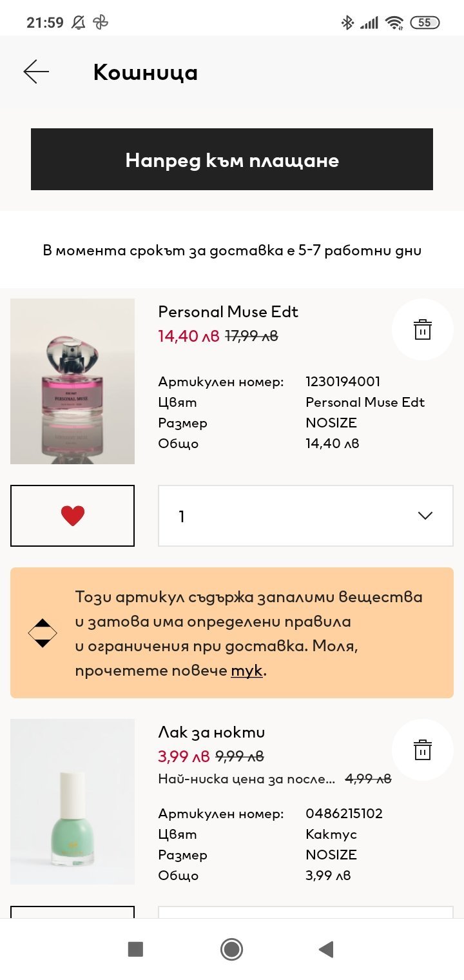Open the Personal Muse Edt perfume image
This screenshot has height=980, width=464.
click(72, 381)
